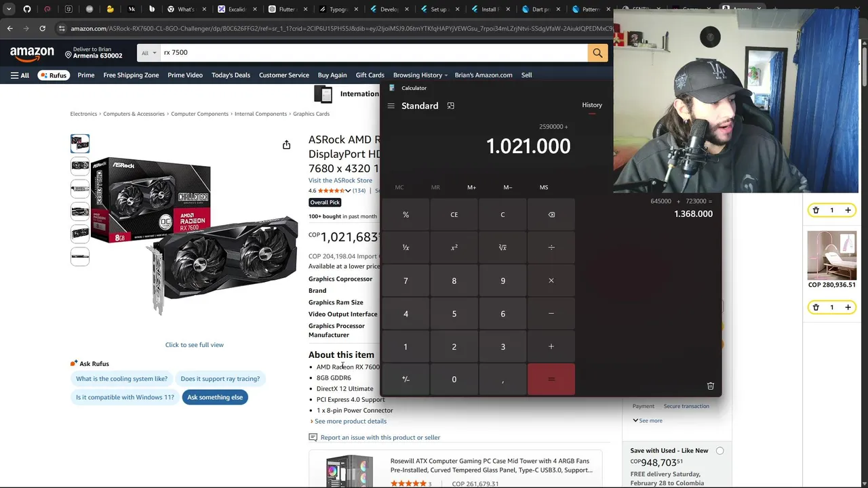Click the calculator divide key
Image resolution: width=868 pixels, height=488 pixels.
click(x=551, y=247)
